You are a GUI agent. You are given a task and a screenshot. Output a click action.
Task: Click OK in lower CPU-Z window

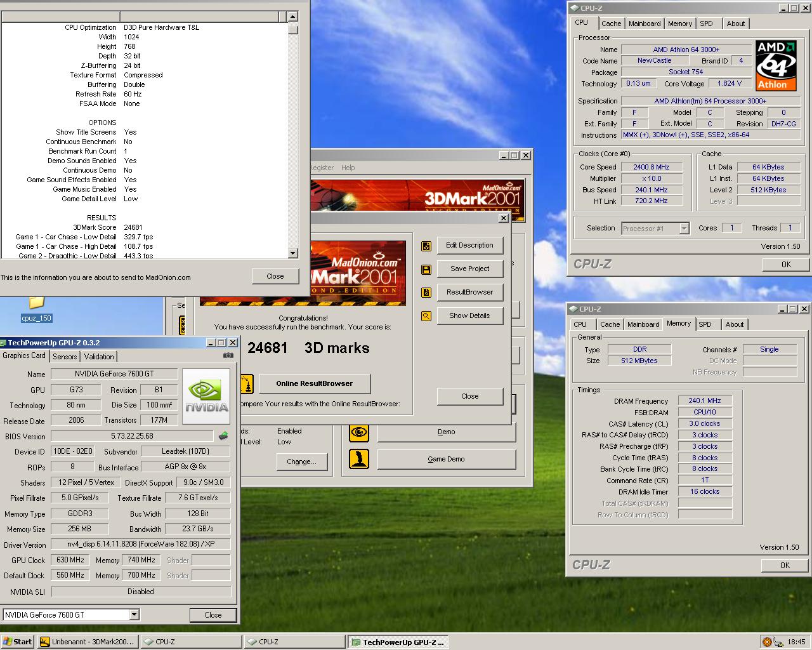785,565
